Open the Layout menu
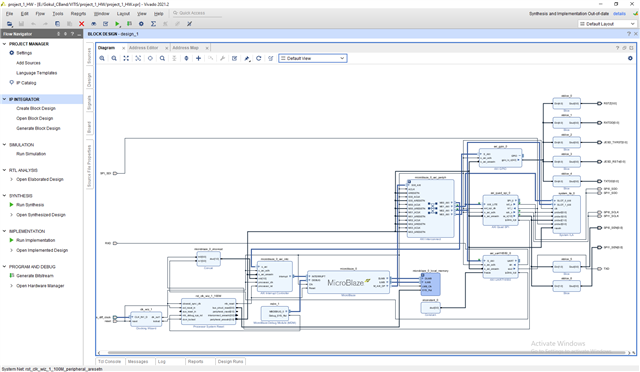640x372 pixels. 123,13
